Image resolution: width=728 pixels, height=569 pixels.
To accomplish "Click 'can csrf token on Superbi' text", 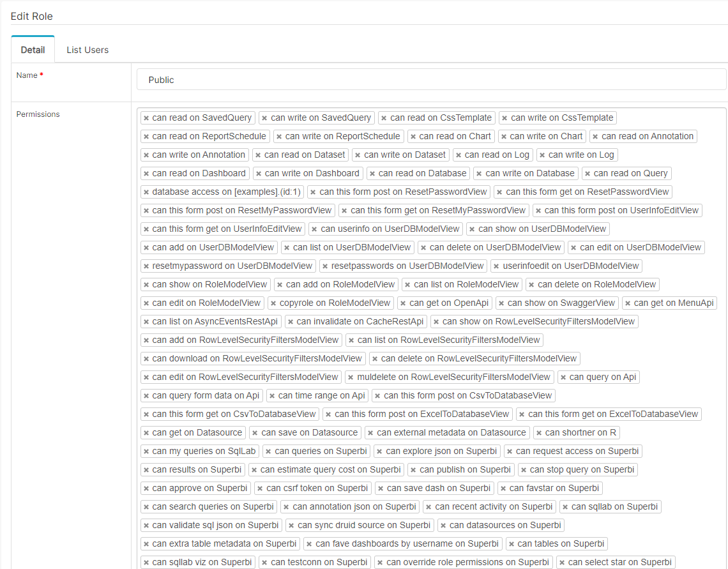I will (x=317, y=489).
